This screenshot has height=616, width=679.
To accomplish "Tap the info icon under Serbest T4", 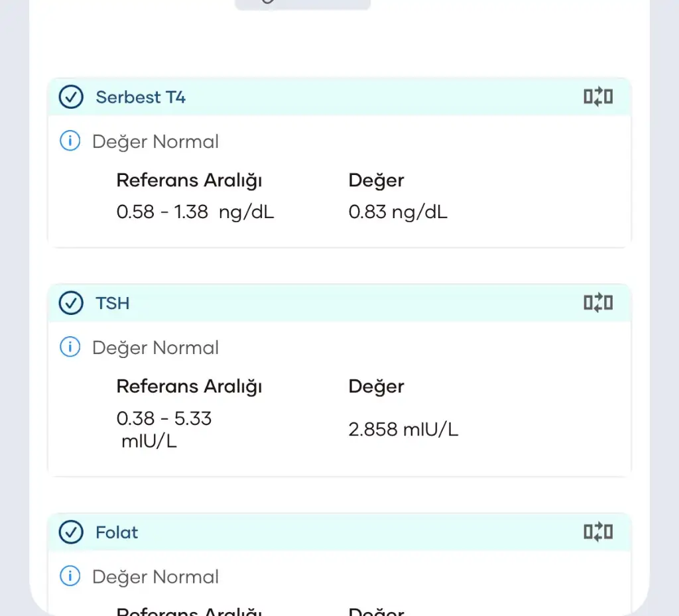I will pos(70,141).
